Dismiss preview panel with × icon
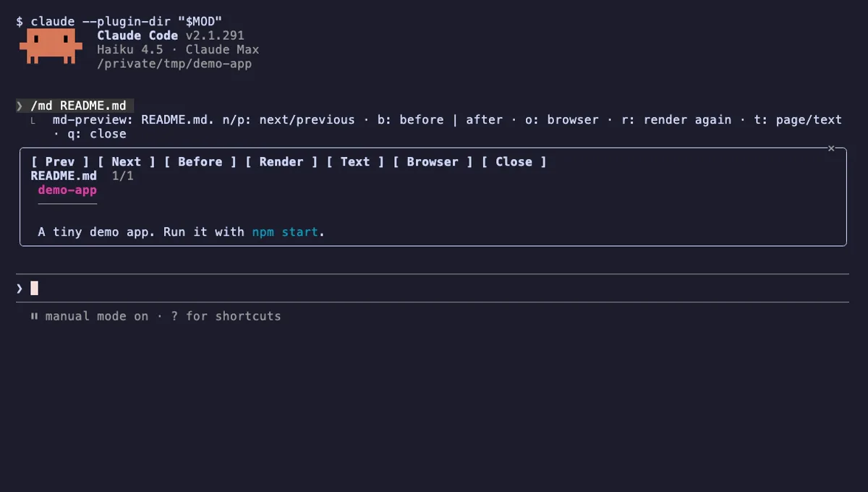Viewport: 868px width, 492px height. click(831, 148)
